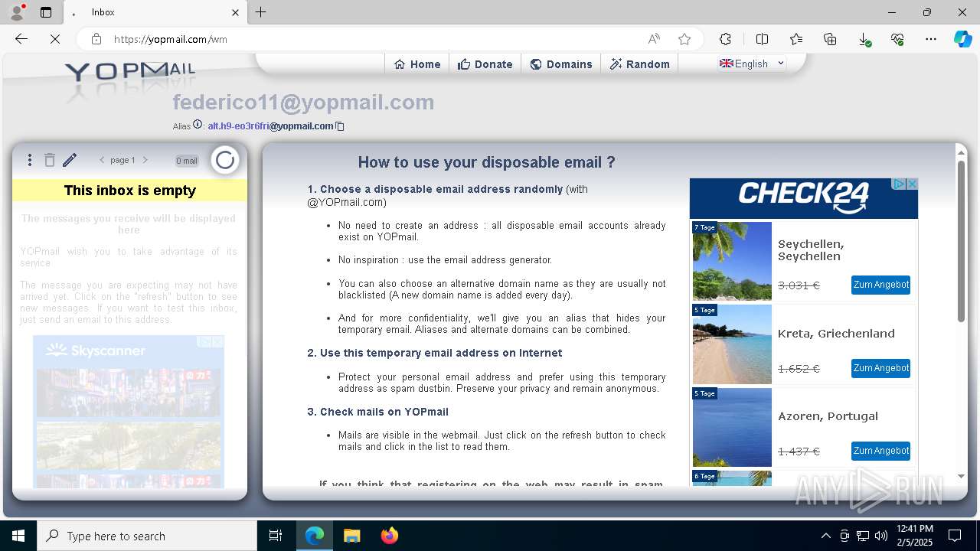Open the Kreta beach ad thumbnail
Screen dimensions: 980x551
point(732,344)
